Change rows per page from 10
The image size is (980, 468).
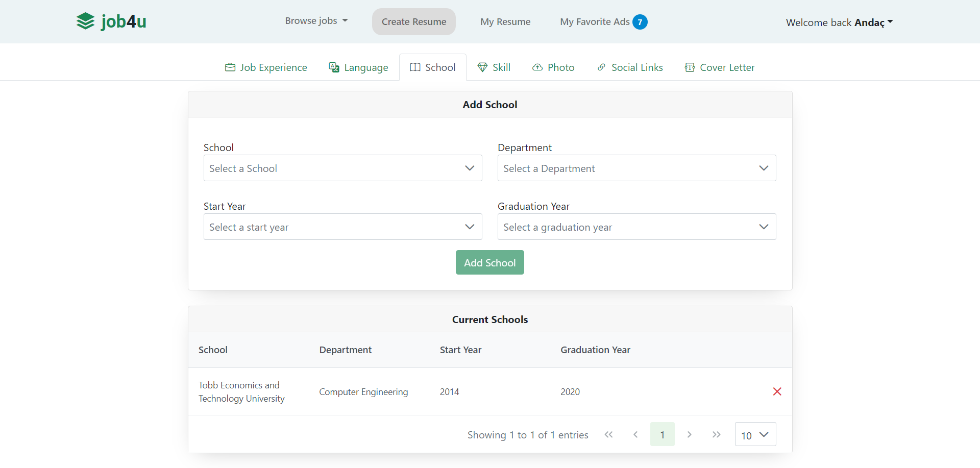[755, 434]
